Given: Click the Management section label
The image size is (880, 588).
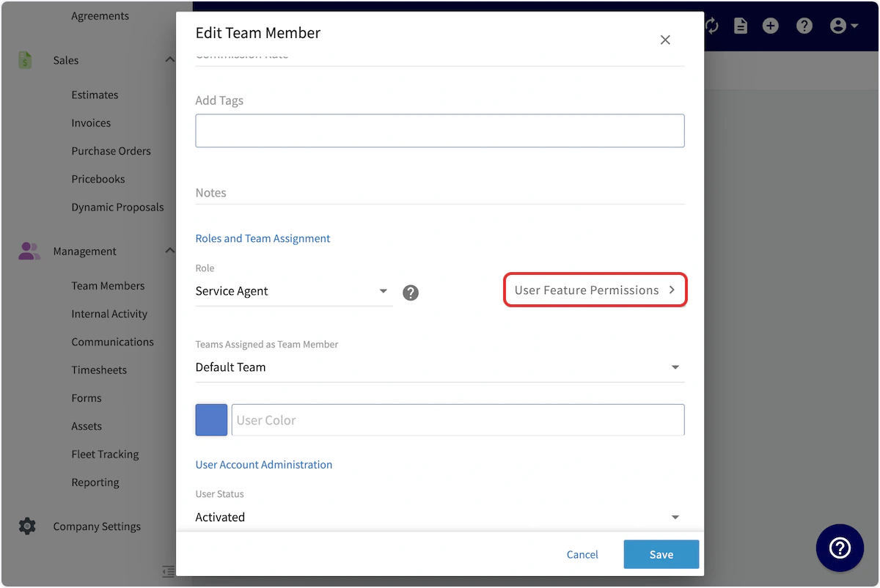Looking at the screenshot, I should pyautogui.click(x=84, y=251).
